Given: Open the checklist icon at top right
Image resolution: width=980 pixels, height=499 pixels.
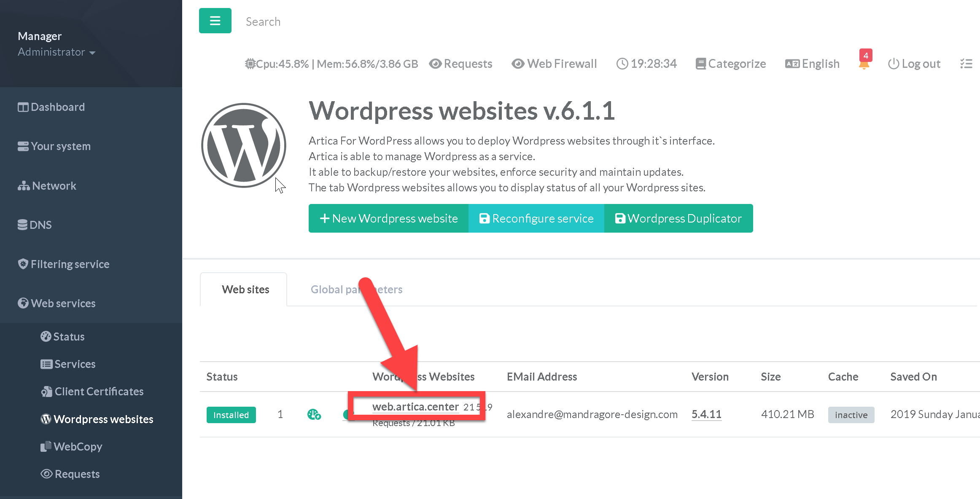Looking at the screenshot, I should point(966,64).
